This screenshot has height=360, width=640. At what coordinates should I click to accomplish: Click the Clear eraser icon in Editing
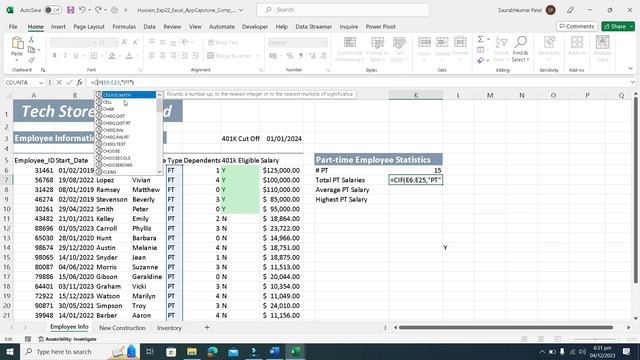481,60
